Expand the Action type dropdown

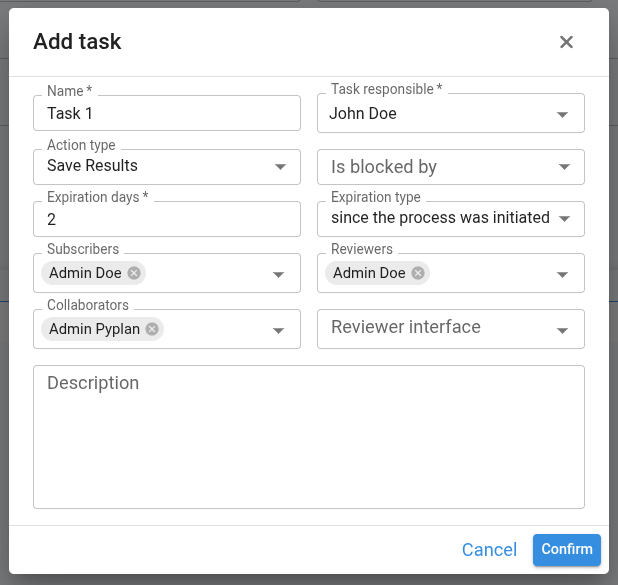point(279,167)
